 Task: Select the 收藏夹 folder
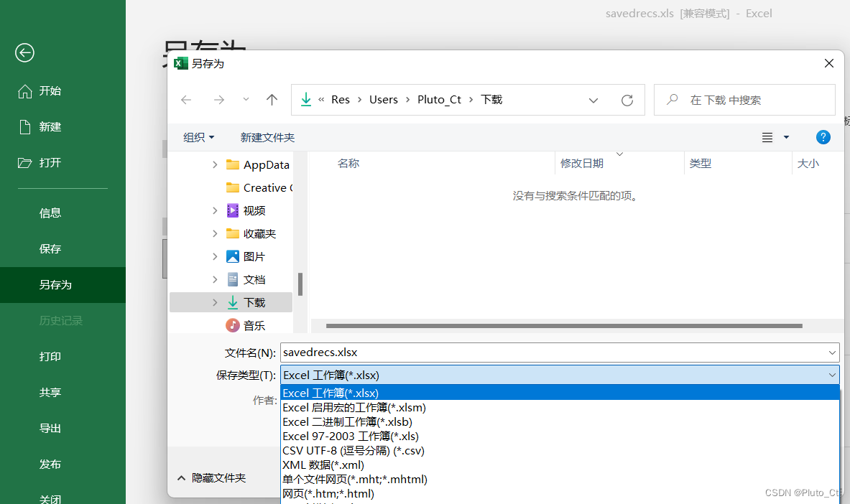click(x=251, y=233)
